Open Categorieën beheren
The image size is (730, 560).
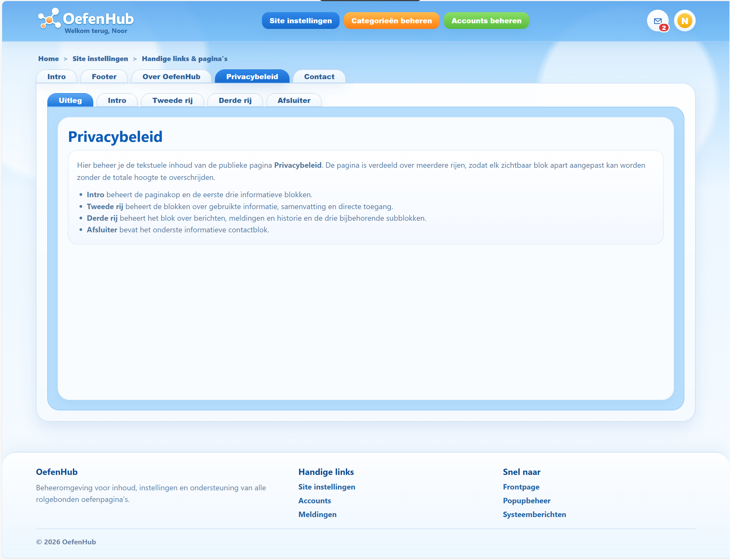click(x=391, y=21)
